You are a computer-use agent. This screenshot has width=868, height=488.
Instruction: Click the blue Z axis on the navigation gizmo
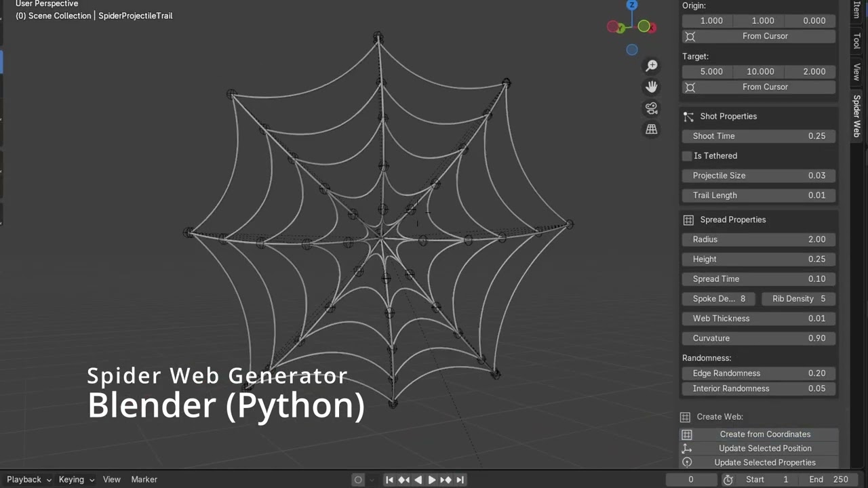click(x=632, y=5)
